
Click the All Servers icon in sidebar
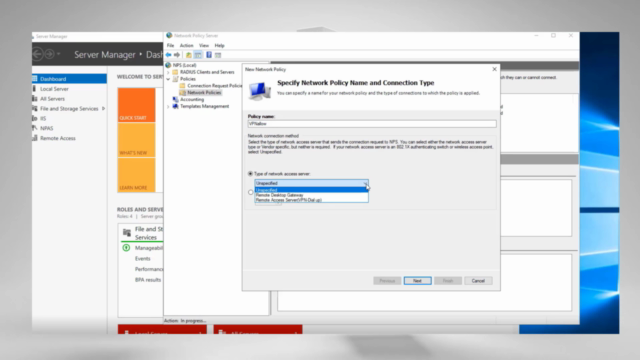click(35, 98)
